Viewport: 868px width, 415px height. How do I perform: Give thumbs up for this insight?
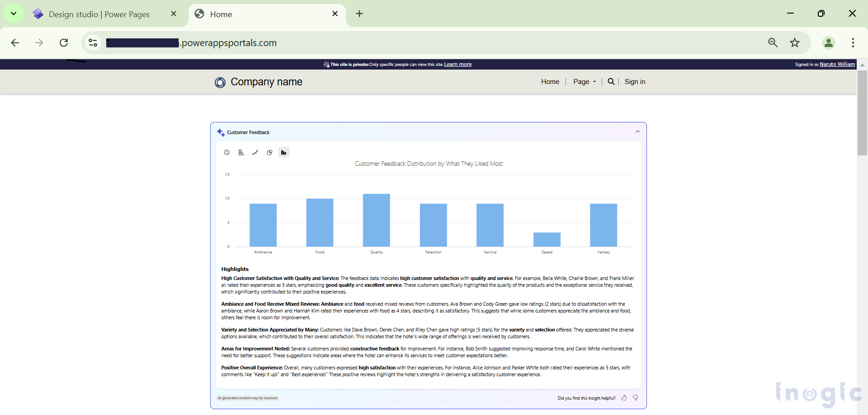(x=624, y=398)
